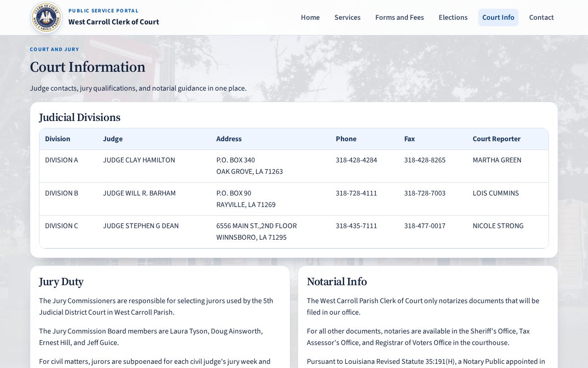Click phone number 318-435-7111
Screen dimensions: 588x368
point(356,226)
